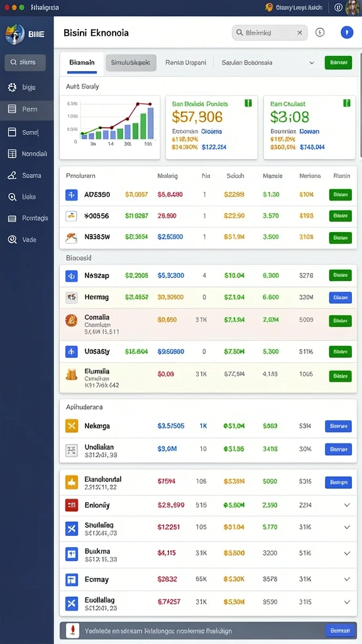Click the yellow Nekmga row icon
Image resolution: width=362 pixels, height=644 pixels.
(x=72, y=426)
